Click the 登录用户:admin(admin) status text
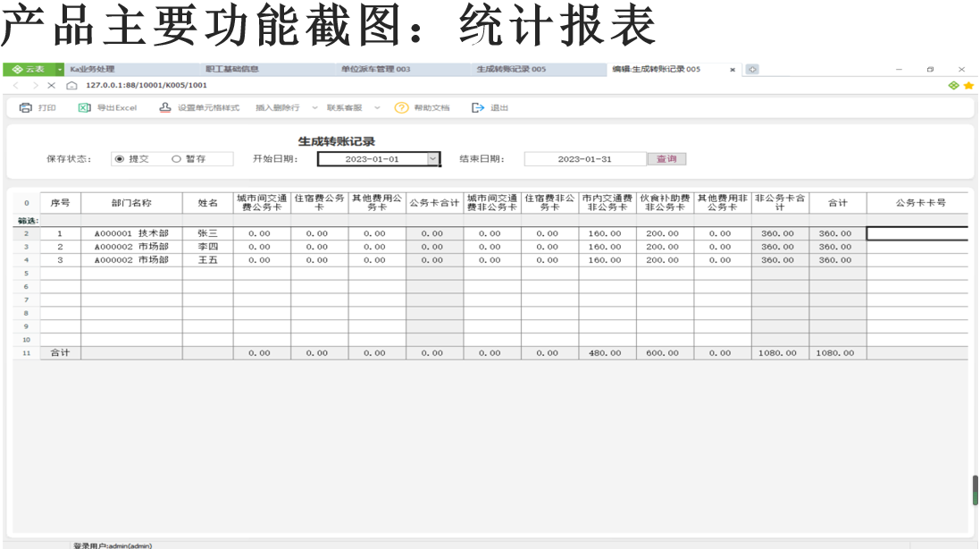The width and height of the screenshot is (980, 549). tap(113, 545)
